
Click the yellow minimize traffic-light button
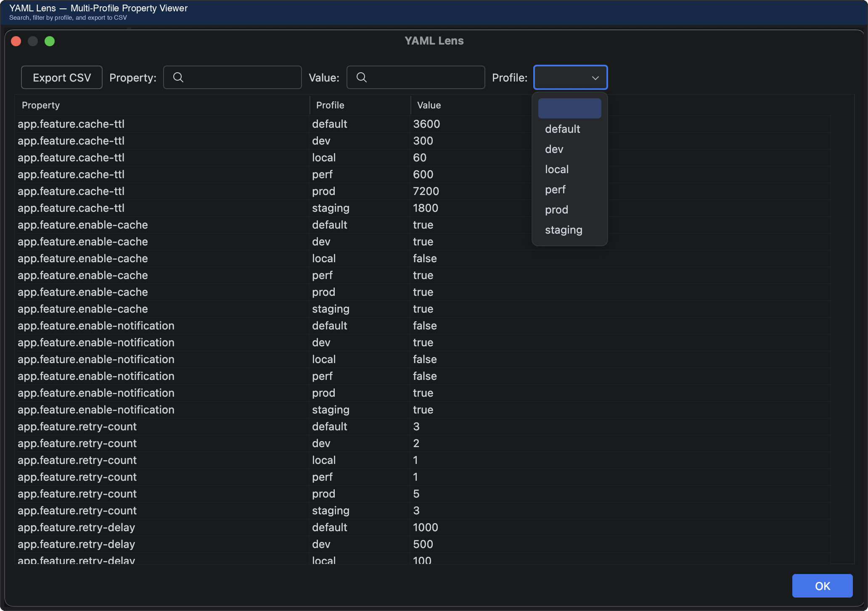click(x=33, y=41)
